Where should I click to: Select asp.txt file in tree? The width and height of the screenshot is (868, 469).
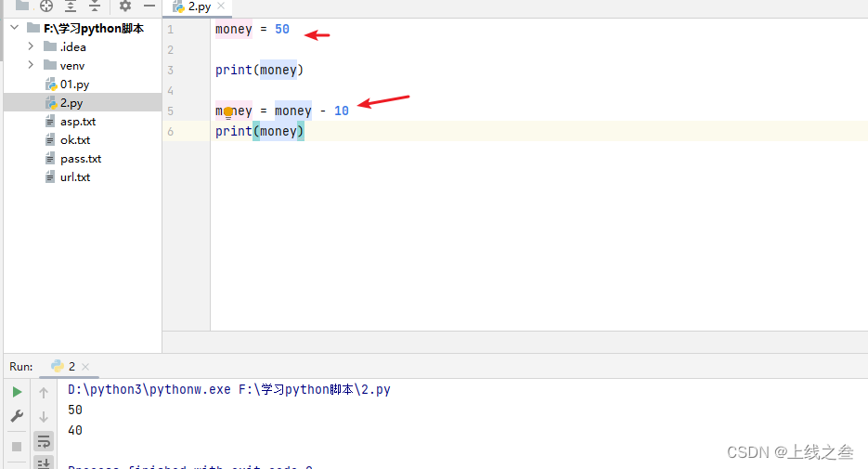click(83, 122)
